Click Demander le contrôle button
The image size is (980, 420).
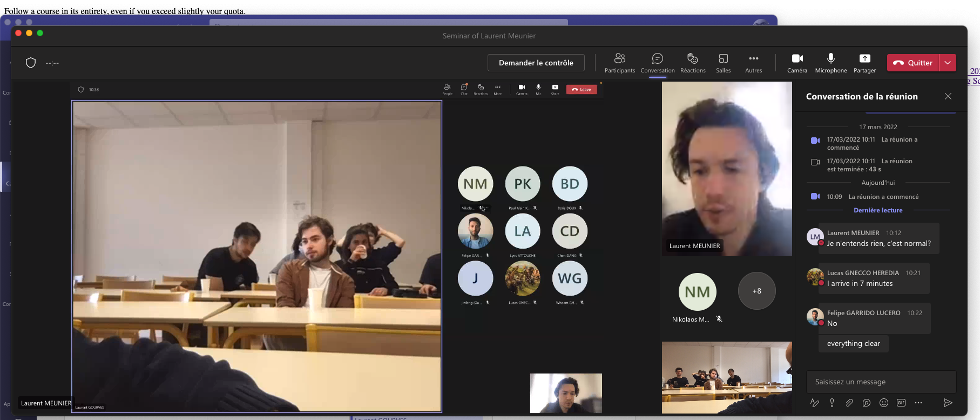536,63
